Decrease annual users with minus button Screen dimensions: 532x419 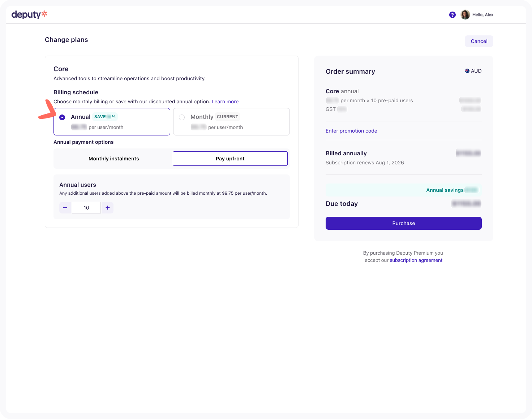coord(65,208)
